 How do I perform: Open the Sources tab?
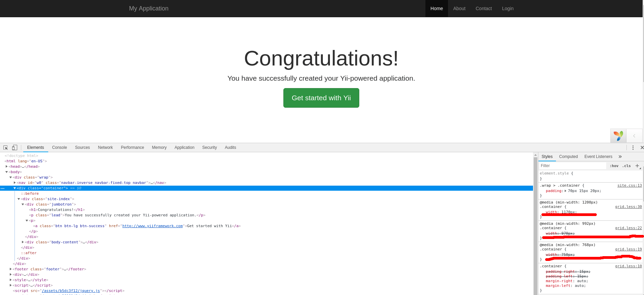coord(82,147)
